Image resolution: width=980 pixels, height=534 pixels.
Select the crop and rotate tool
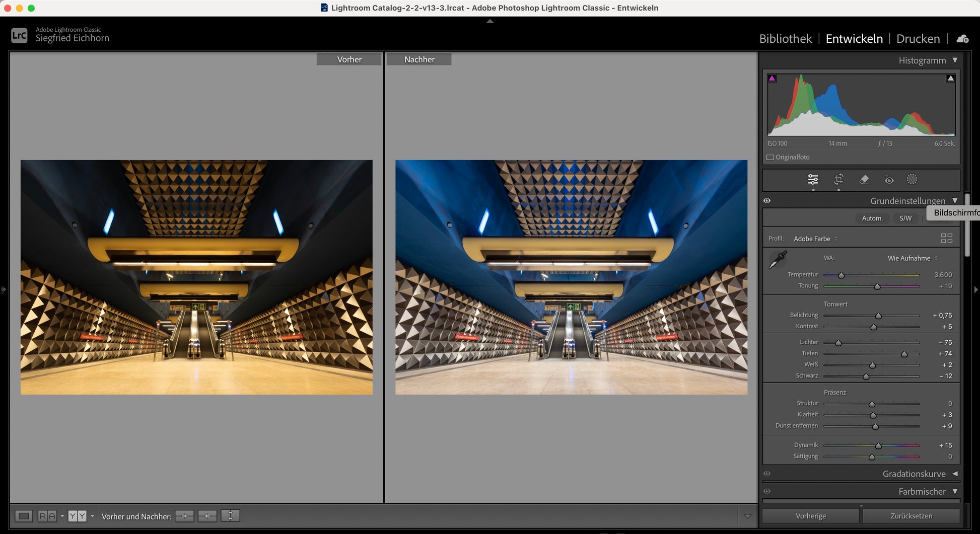tap(838, 180)
